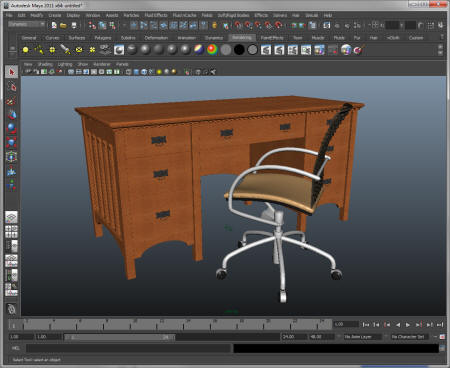
Task: Toggle the auto keyframe button
Action: click(x=435, y=337)
